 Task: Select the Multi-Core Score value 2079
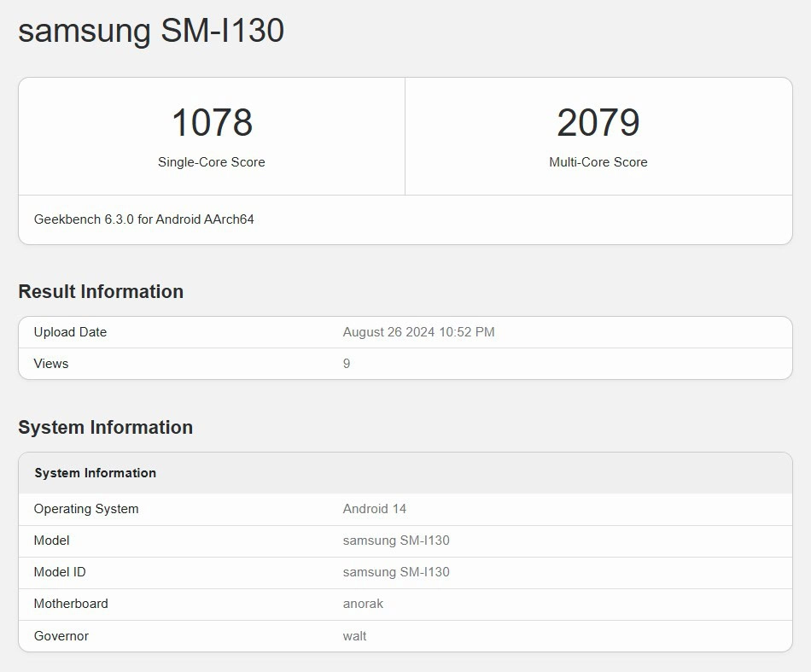click(x=598, y=123)
